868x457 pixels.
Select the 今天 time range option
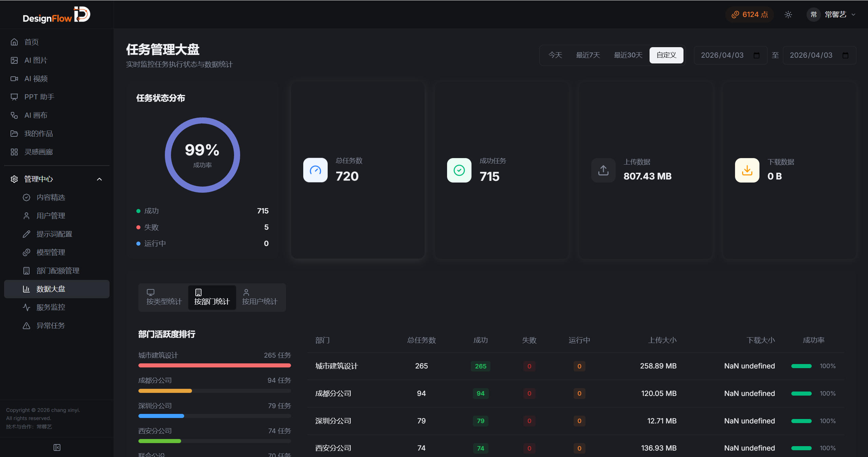pos(555,55)
